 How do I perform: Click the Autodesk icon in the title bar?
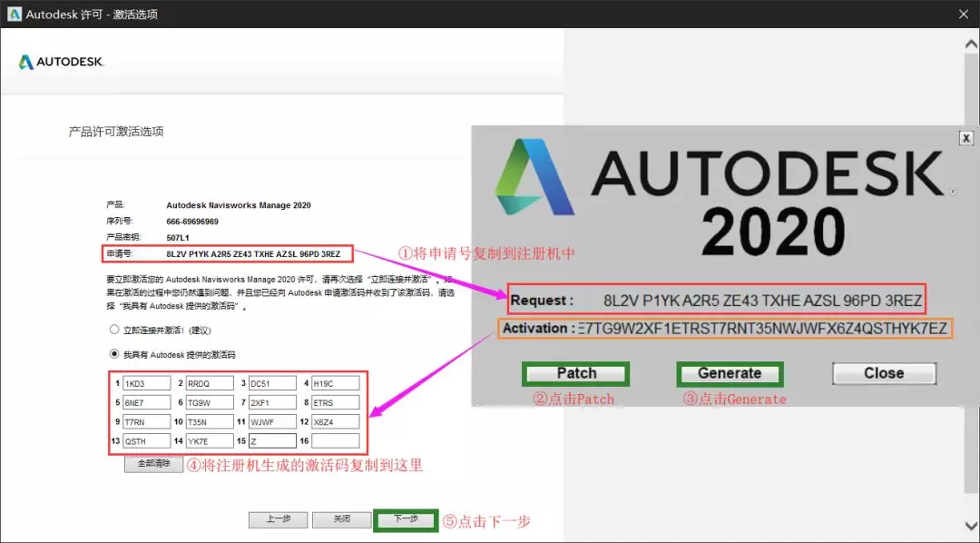[x=14, y=14]
